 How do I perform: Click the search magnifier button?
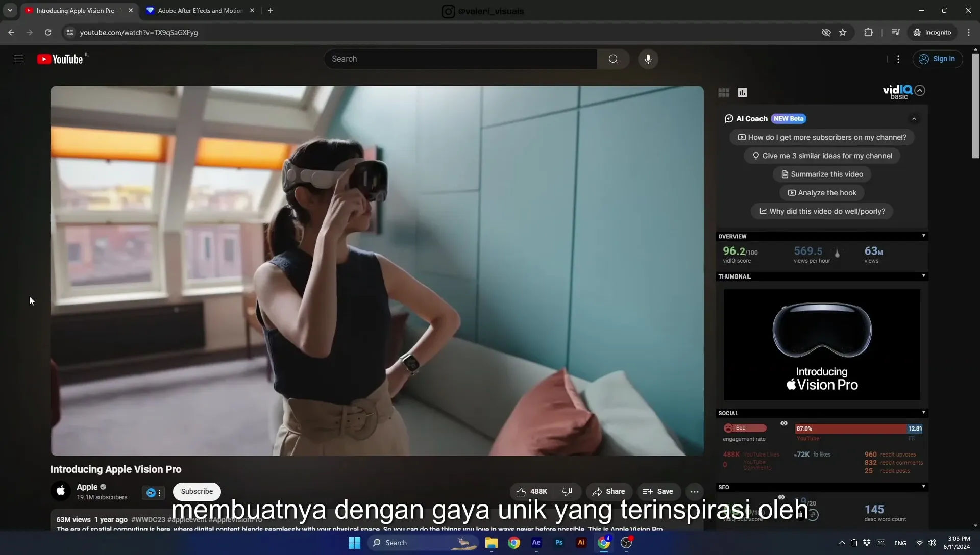tap(613, 59)
